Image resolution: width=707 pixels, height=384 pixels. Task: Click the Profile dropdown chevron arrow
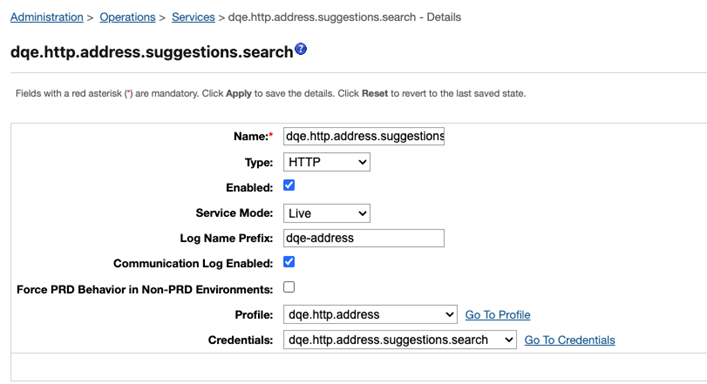pos(449,315)
